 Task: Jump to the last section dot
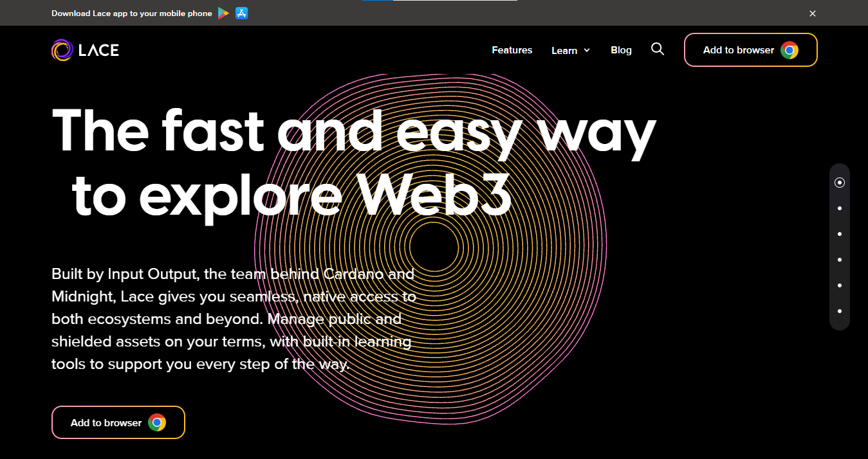click(840, 311)
